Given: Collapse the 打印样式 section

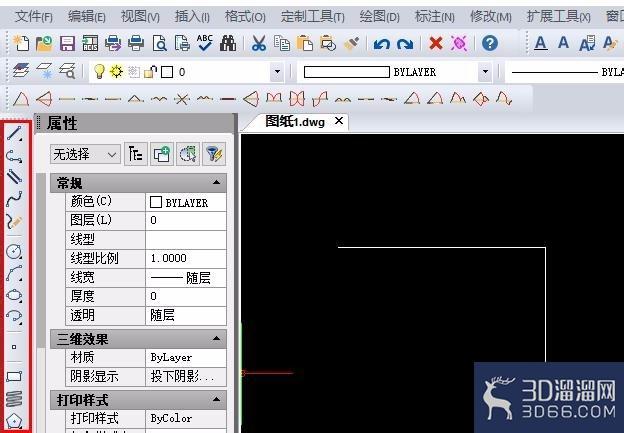Looking at the screenshot, I should [216, 399].
